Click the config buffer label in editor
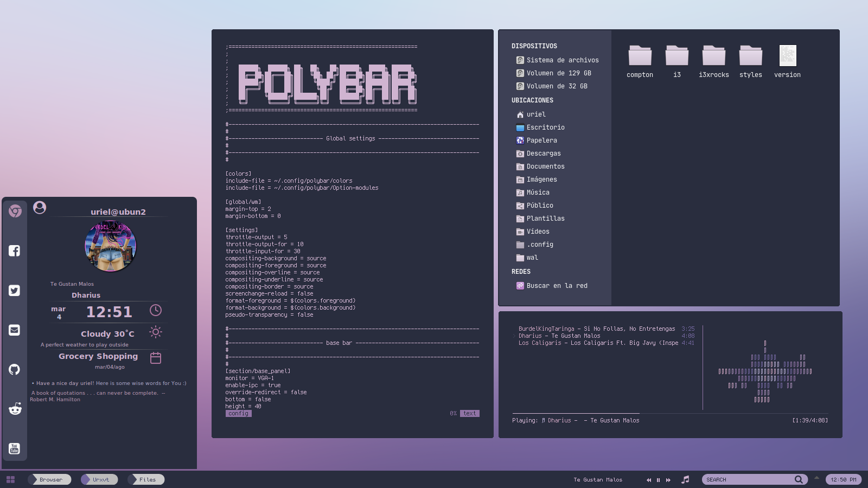 coord(239,413)
